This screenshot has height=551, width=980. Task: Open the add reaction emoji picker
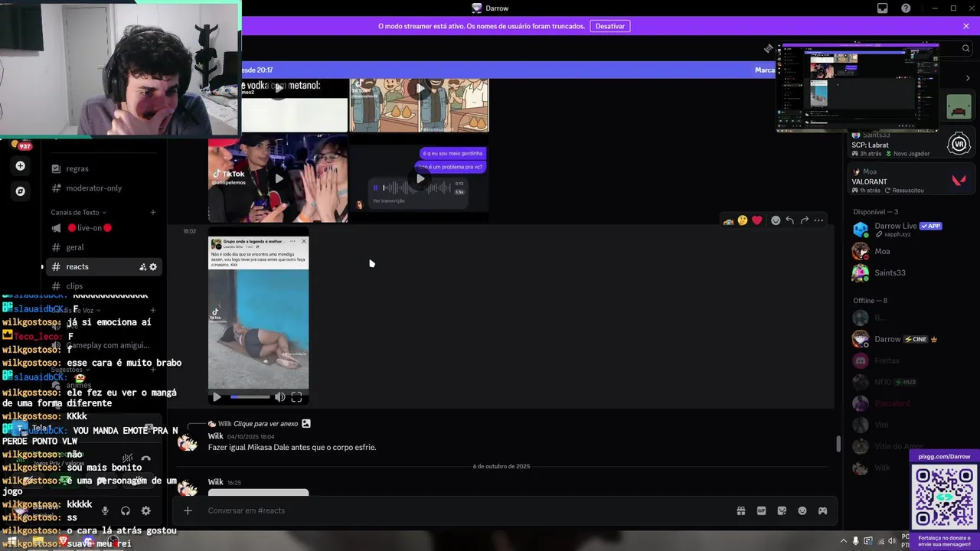pyautogui.click(x=776, y=220)
